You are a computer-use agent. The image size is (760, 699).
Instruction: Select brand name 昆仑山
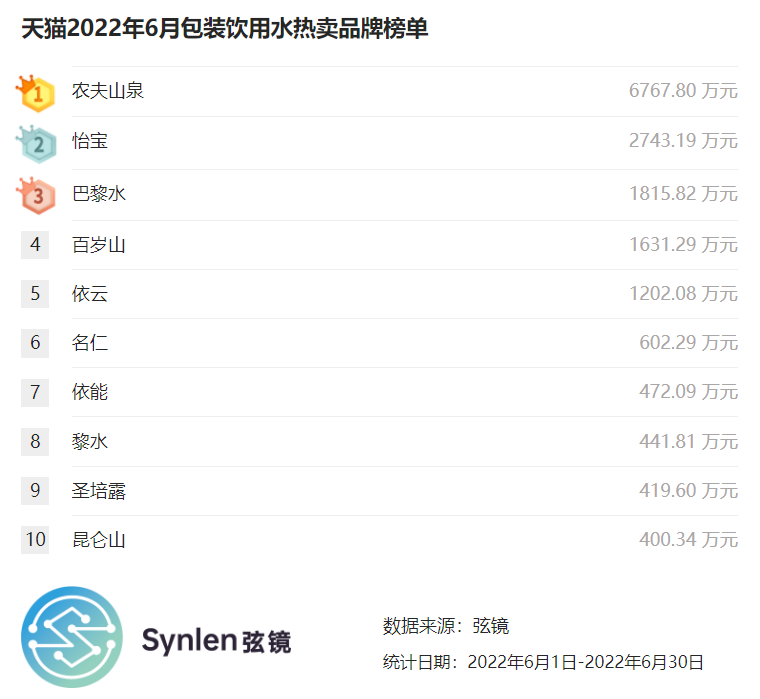[x=99, y=540]
